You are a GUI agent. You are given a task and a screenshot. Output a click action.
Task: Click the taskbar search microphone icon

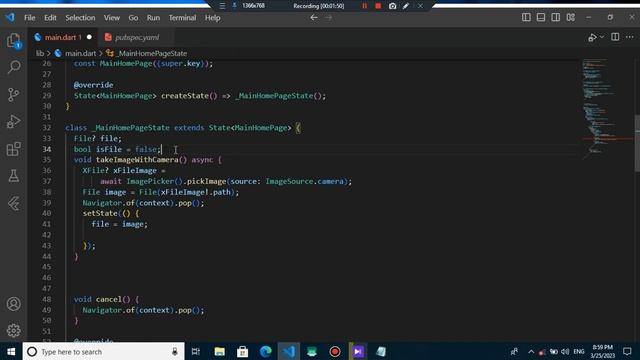tap(175, 351)
